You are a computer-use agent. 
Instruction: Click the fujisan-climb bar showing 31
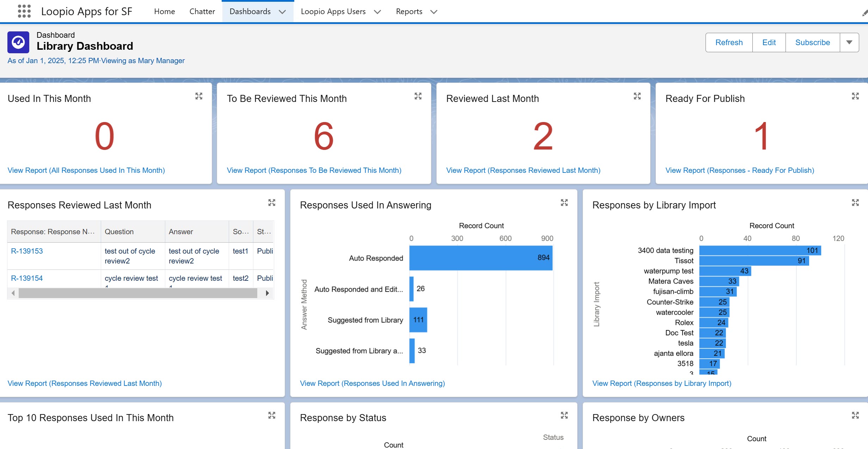pyautogui.click(x=718, y=292)
